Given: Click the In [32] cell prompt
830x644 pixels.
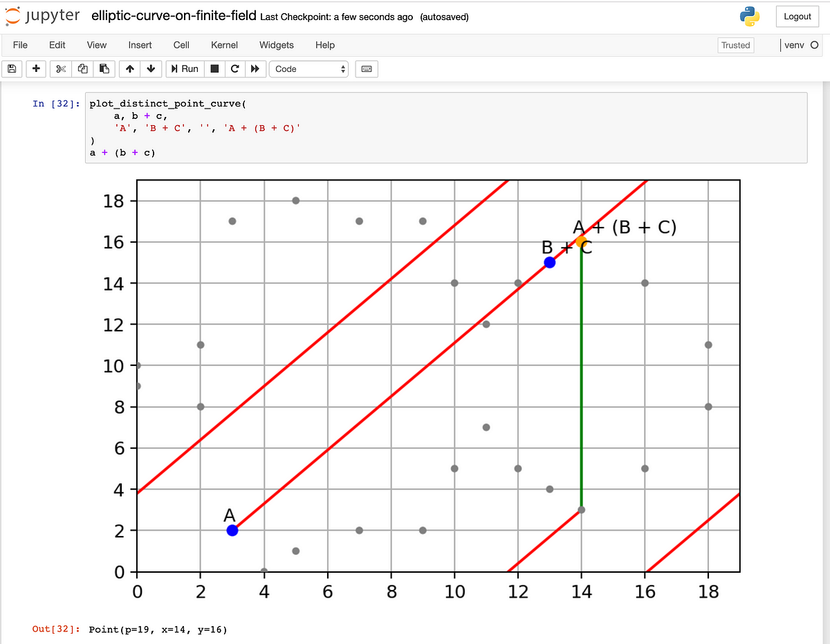Looking at the screenshot, I should coord(56,104).
